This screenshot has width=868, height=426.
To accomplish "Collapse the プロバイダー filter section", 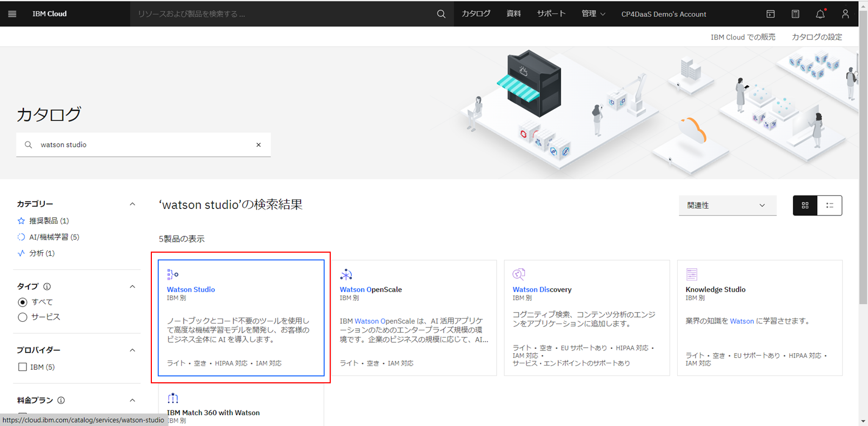I will [x=132, y=350].
